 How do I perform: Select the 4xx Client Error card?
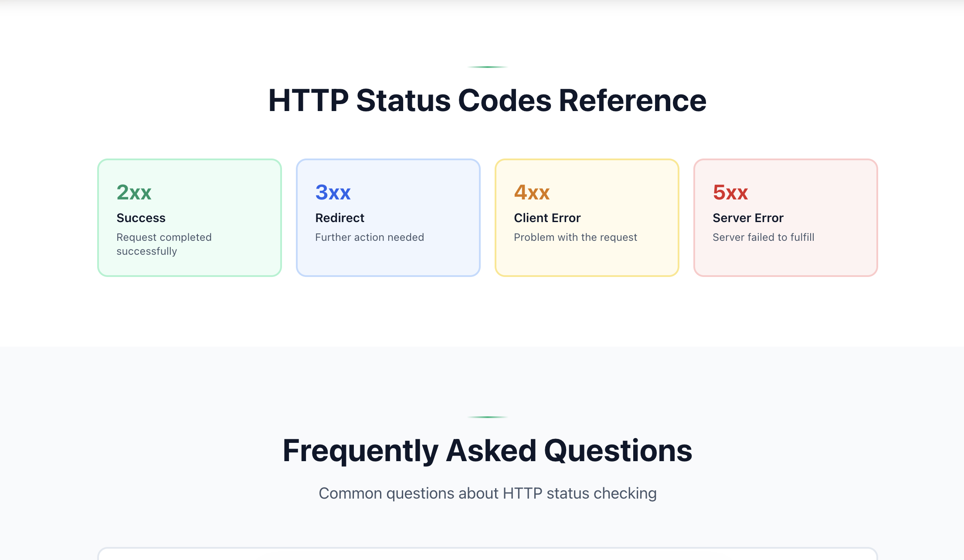coord(587,216)
